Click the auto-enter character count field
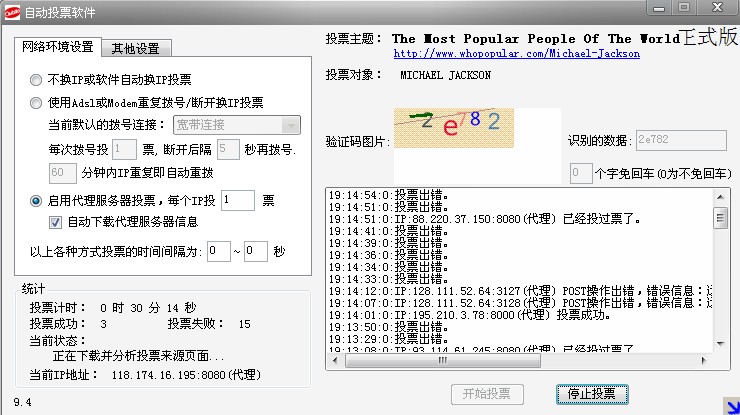740x415 pixels. (581, 173)
